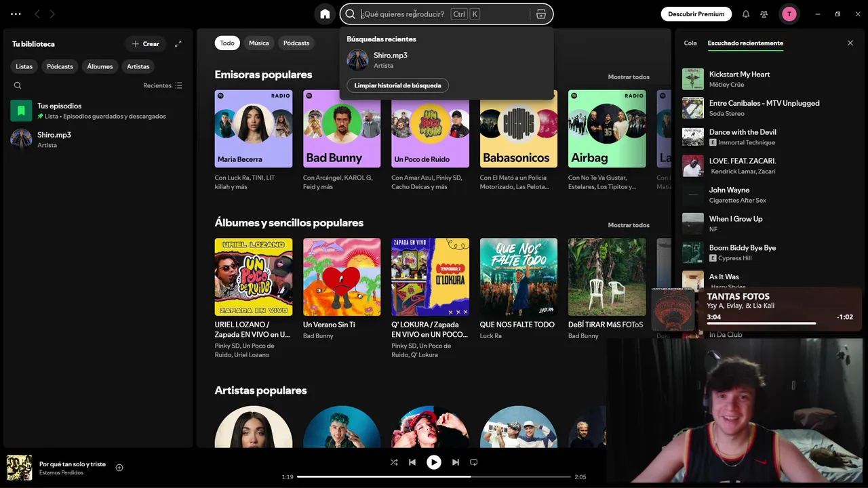Open Por qué tan solo y triste title

(x=73, y=464)
